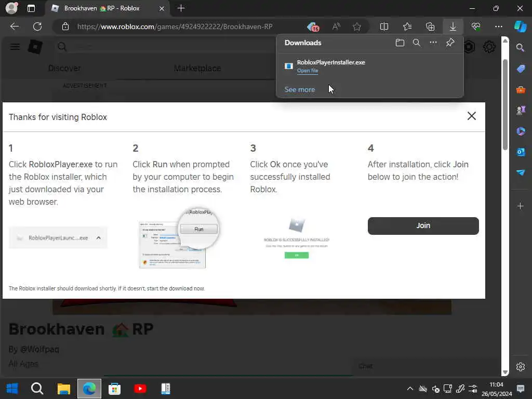Open Favorites list icon

pos(407,26)
